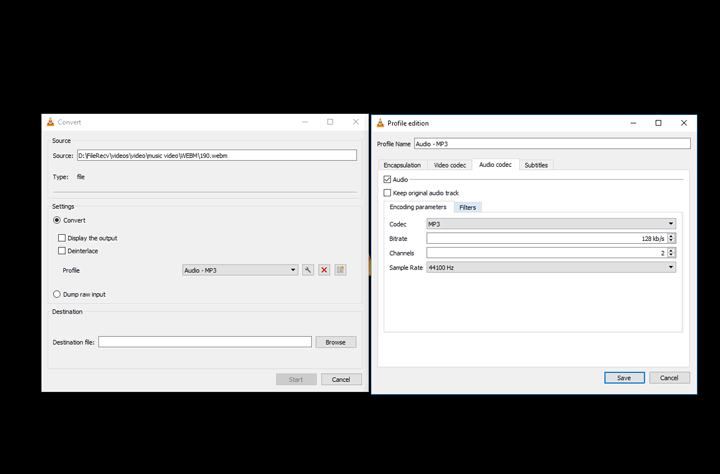Increase Bitrate with the up spinner arrow
Image resolution: width=720 pixels, height=474 pixels.
click(x=671, y=236)
